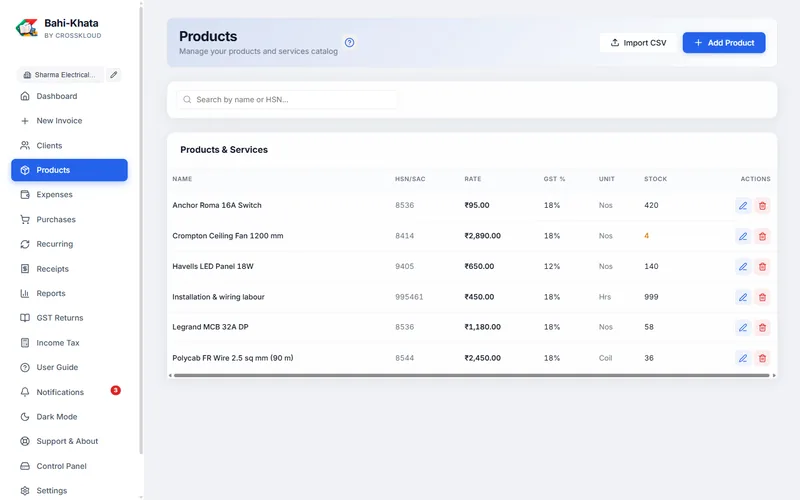800x500 pixels.
Task: Delete the Legrand MCB 32A DP product
Action: click(762, 328)
